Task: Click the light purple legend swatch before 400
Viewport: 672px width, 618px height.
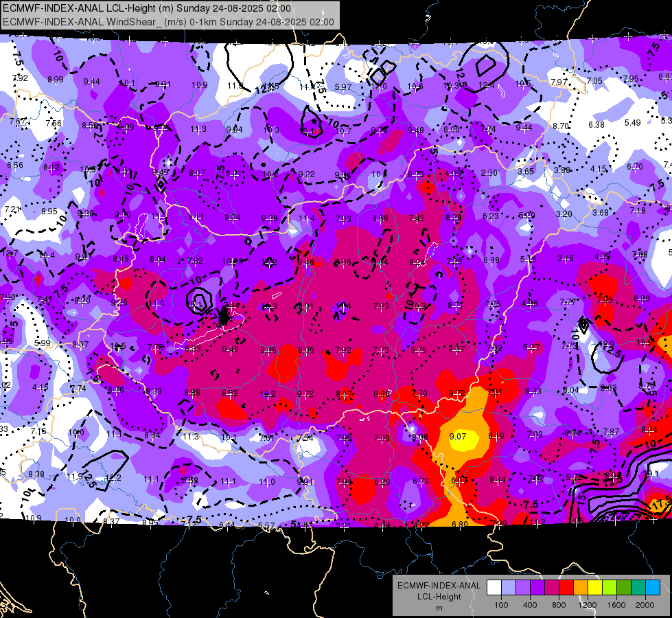Action: 523,588
